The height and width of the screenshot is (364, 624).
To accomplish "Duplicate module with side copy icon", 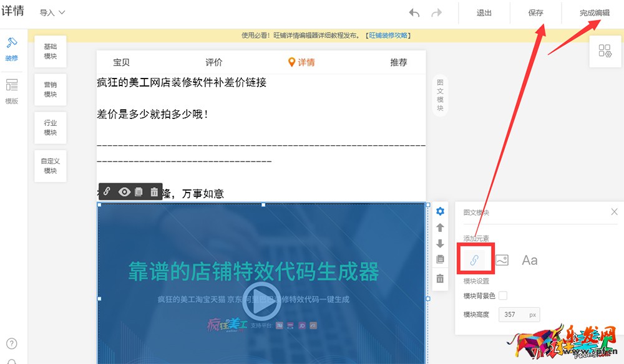I will 440,259.
